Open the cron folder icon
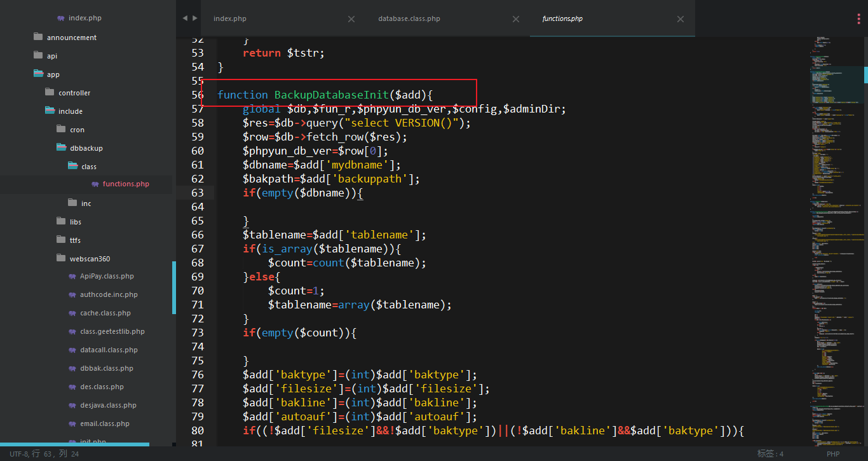 pyautogui.click(x=61, y=129)
